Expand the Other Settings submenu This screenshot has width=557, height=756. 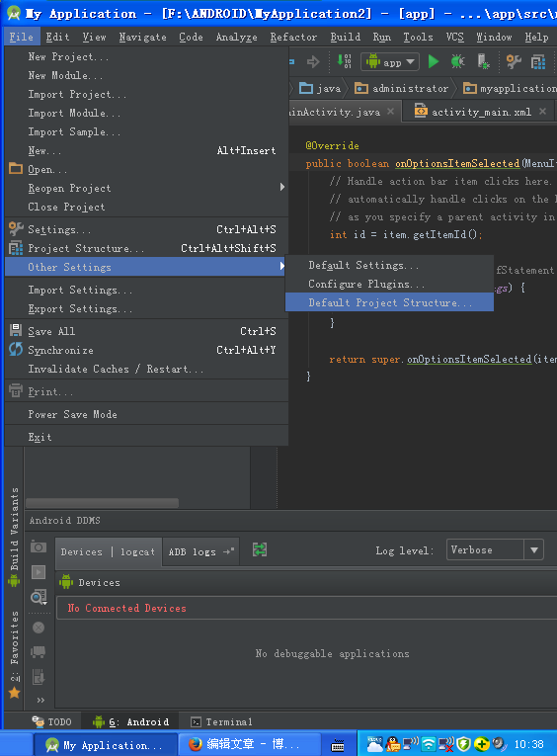pos(146,267)
